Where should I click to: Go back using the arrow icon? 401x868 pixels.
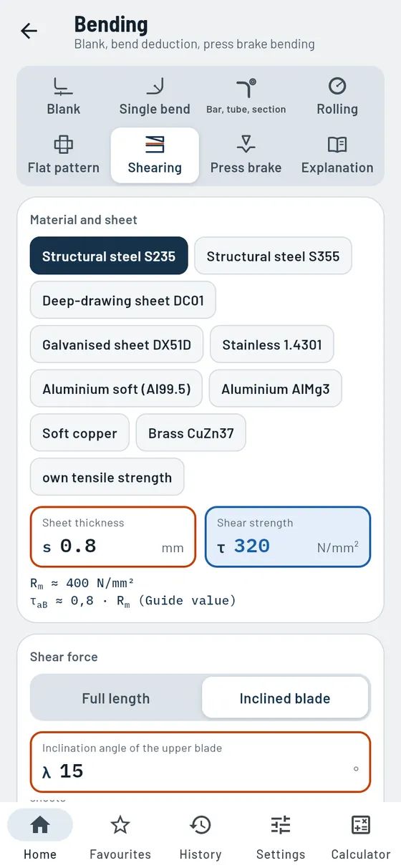click(x=29, y=31)
